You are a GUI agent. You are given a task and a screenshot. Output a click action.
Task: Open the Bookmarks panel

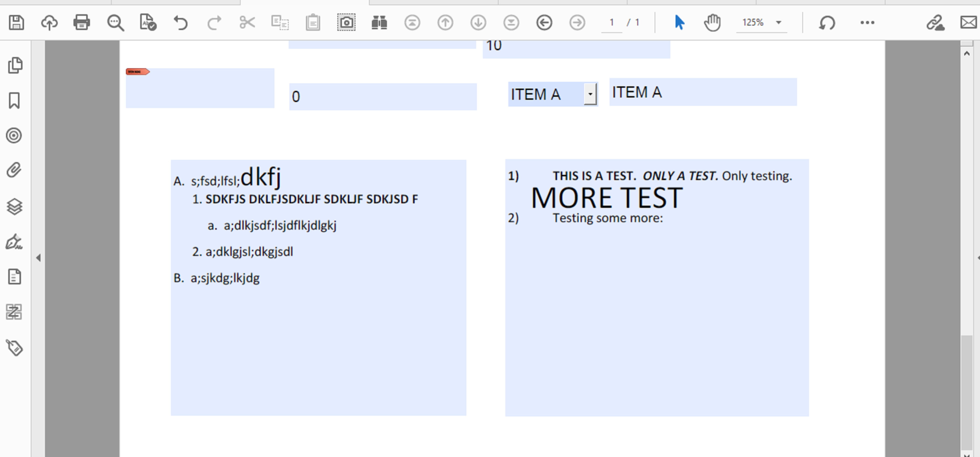(x=14, y=100)
